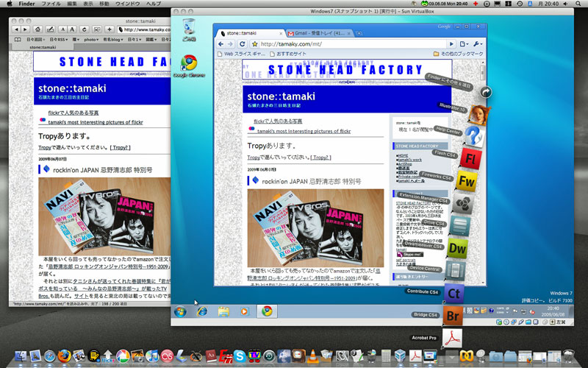Click tamaki's most interesting pictures link

click(x=302, y=131)
